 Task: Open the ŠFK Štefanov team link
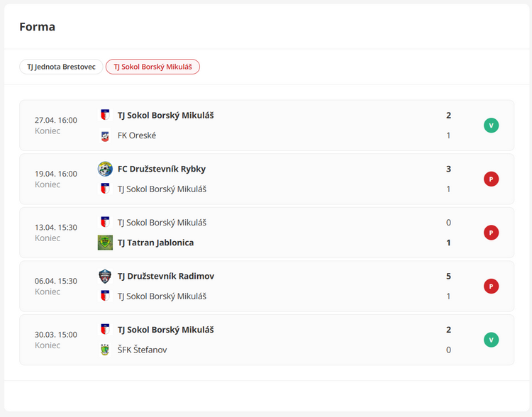[142, 350]
